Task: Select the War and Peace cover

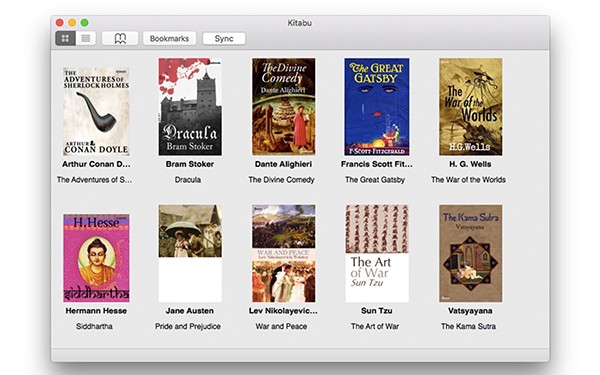Action: pyautogui.click(x=284, y=253)
